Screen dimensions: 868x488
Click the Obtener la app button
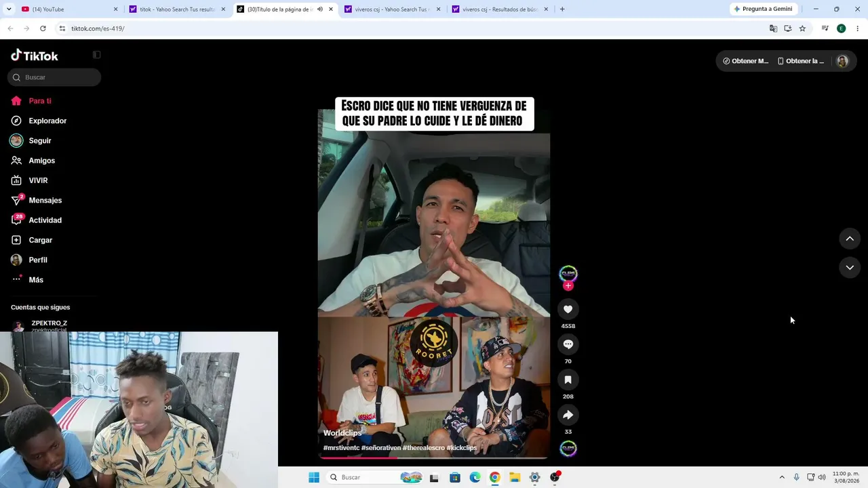(x=801, y=61)
